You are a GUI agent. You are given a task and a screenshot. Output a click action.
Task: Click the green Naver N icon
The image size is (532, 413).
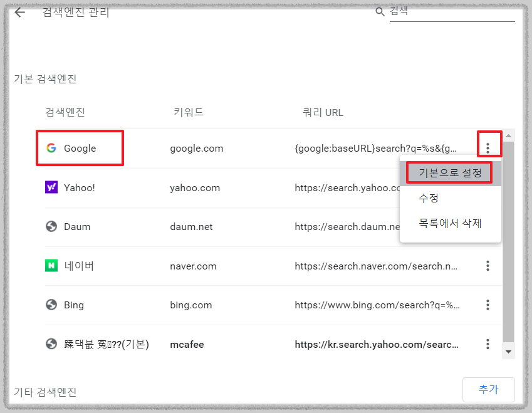(51, 265)
